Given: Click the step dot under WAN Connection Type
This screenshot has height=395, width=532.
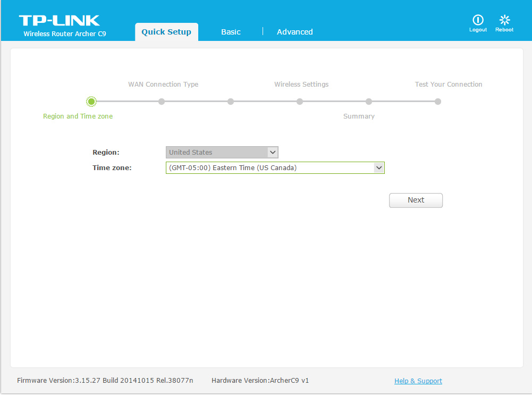Looking at the screenshot, I should click(162, 102).
